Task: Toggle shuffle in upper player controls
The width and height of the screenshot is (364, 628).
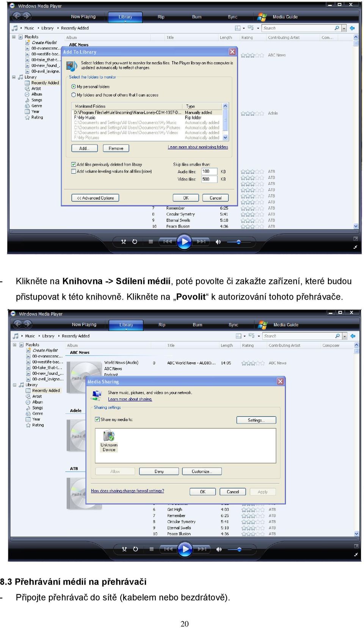Action: pyautogui.click(x=124, y=242)
